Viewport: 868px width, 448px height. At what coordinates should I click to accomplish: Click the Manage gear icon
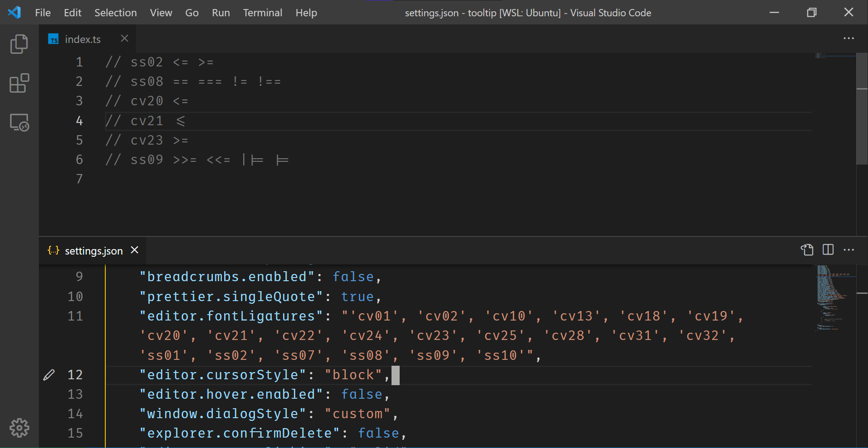[19, 428]
